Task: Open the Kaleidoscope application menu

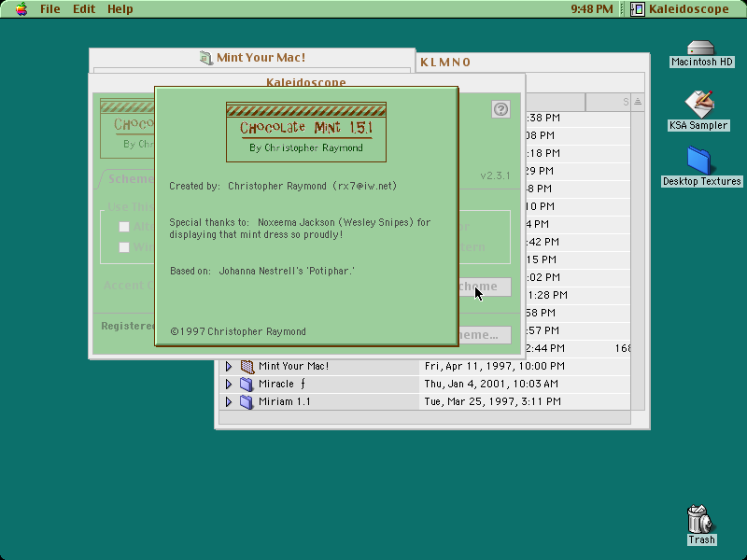Action: tap(681, 9)
